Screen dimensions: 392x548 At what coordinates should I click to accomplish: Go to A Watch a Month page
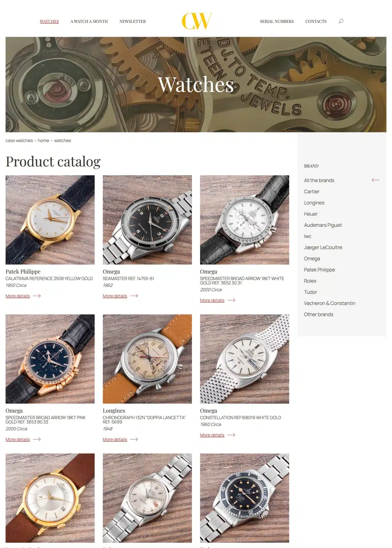click(x=89, y=21)
